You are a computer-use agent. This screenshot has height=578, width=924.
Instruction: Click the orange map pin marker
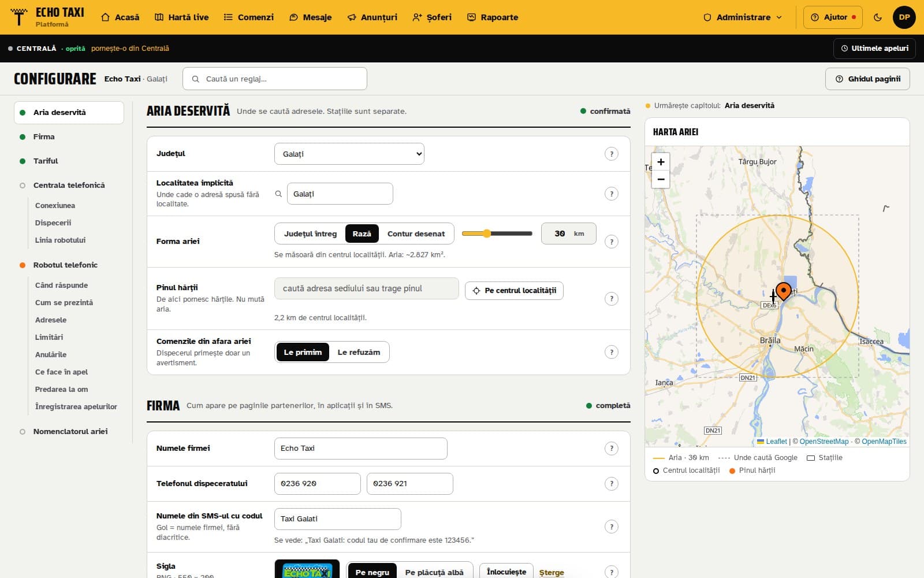click(x=783, y=291)
